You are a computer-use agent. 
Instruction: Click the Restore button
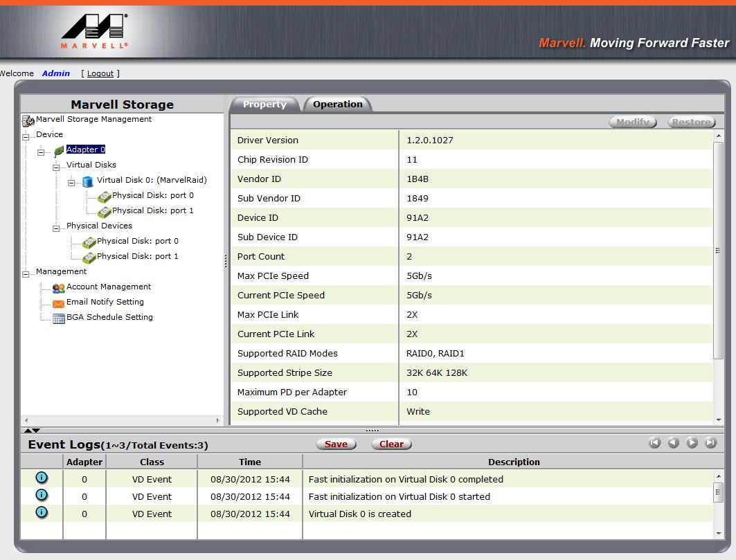coord(692,122)
